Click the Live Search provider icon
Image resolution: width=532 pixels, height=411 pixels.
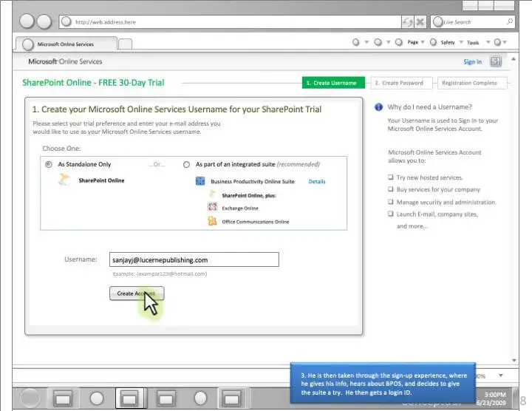coord(438,21)
